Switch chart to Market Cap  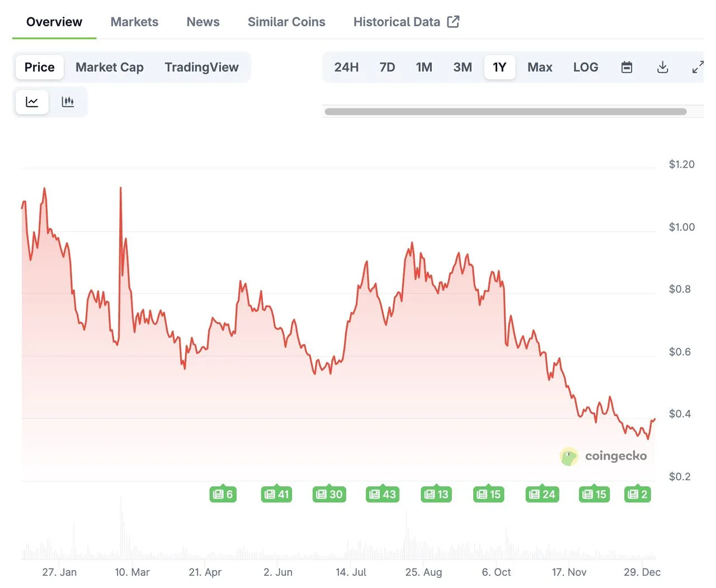click(x=110, y=67)
